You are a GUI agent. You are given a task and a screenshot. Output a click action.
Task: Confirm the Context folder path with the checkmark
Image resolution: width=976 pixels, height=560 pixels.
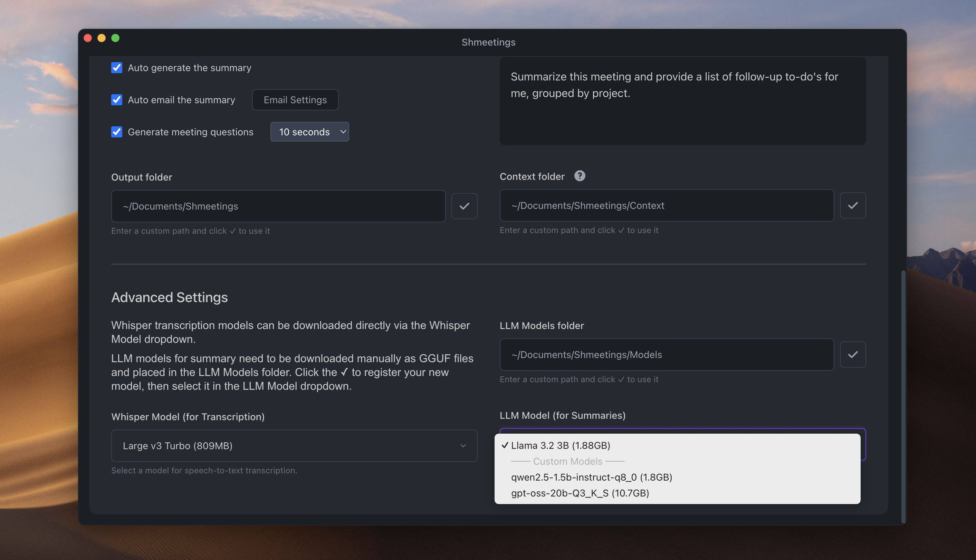click(852, 205)
